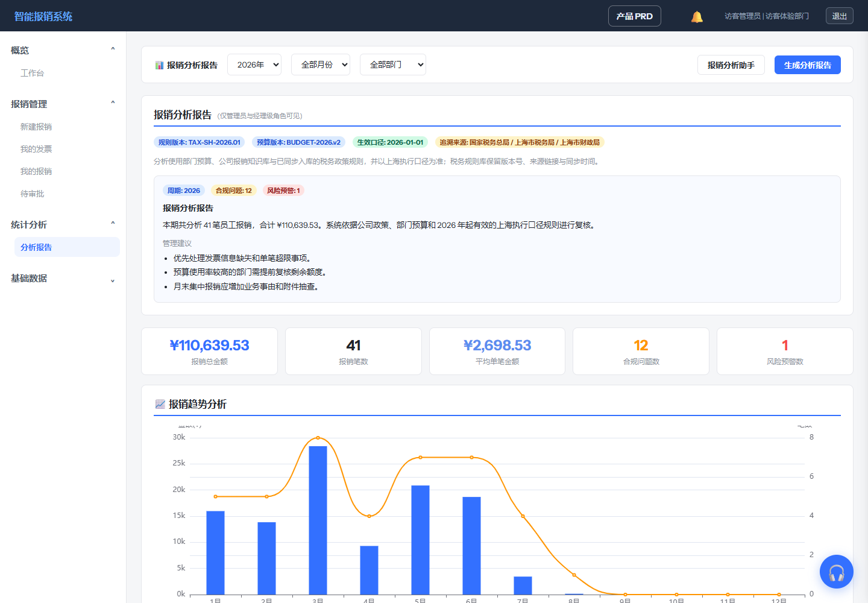Click the 追溯来源 tax bureau tag
This screenshot has height=603, width=868.
(520, 142)
